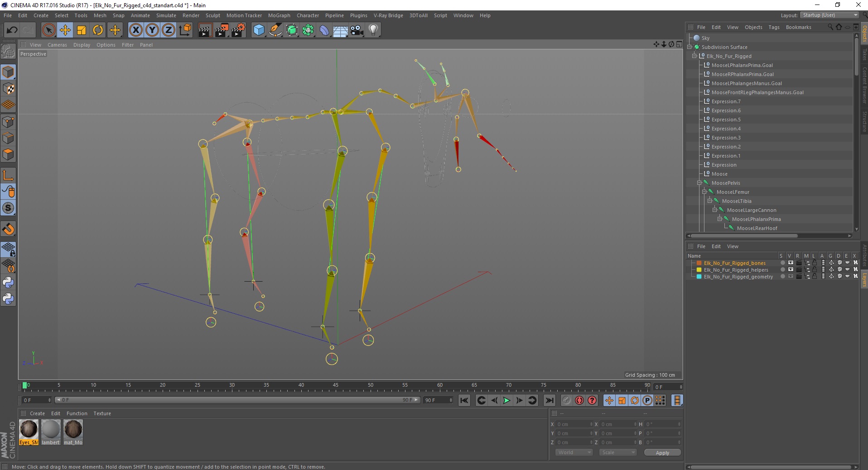Click Render View clapperboard icon
The height and width of the screenshot is (470, 868).
tap(205, 30)
